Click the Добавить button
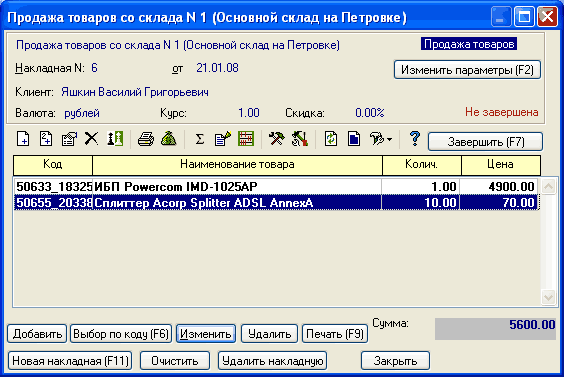Image resolution: width=564 pixels, height=377 pixels. click(x=37, y=334)
